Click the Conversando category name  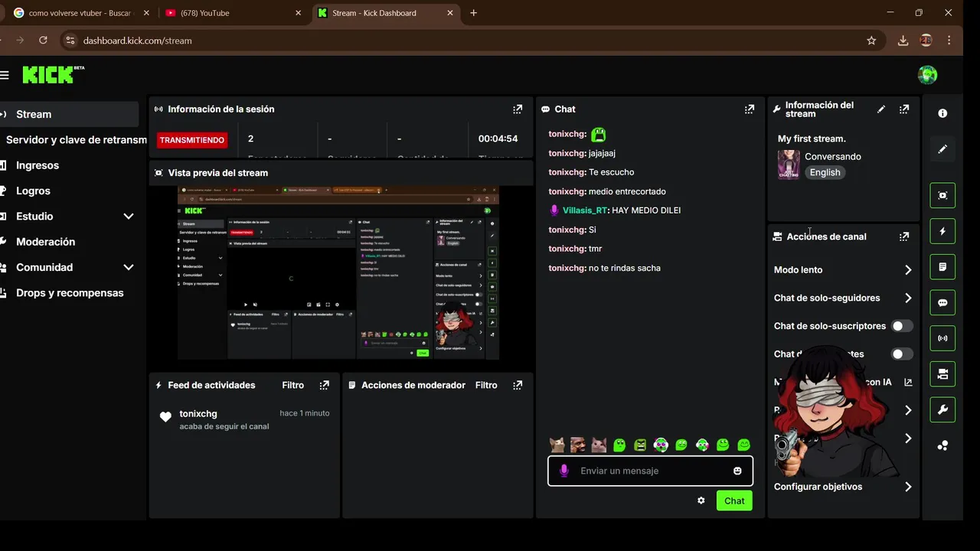833,156
